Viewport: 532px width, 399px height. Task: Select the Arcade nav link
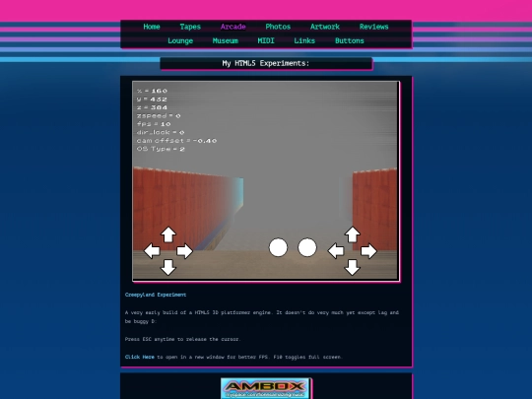[233, 27]
